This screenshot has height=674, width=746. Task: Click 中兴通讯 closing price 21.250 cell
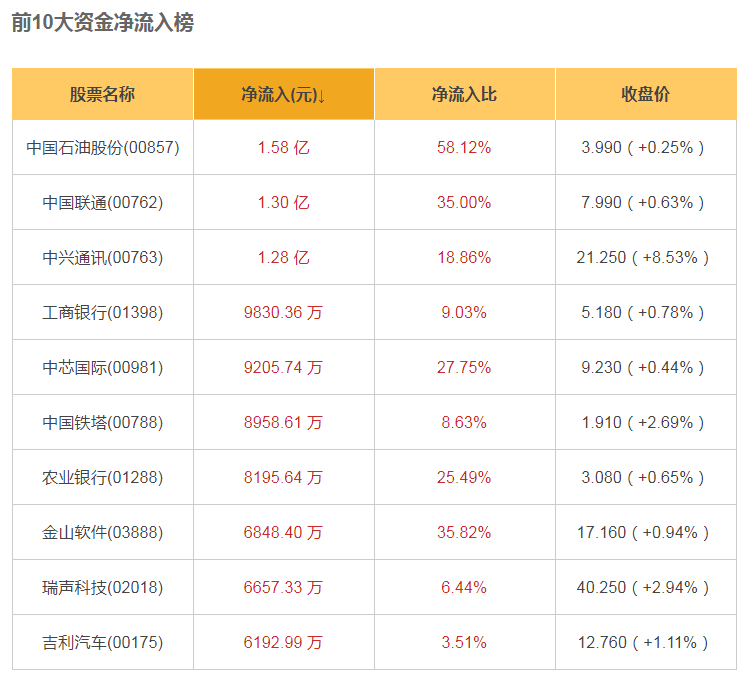643,258
